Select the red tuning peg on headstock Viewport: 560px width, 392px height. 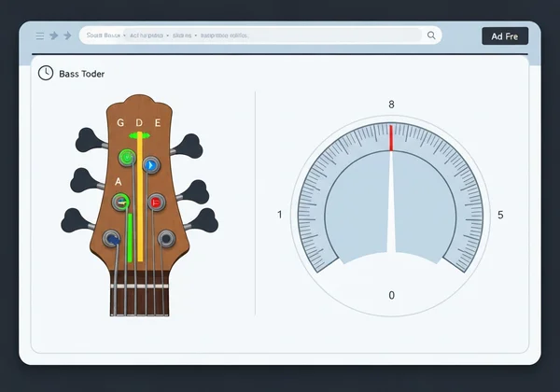point(157,201)
